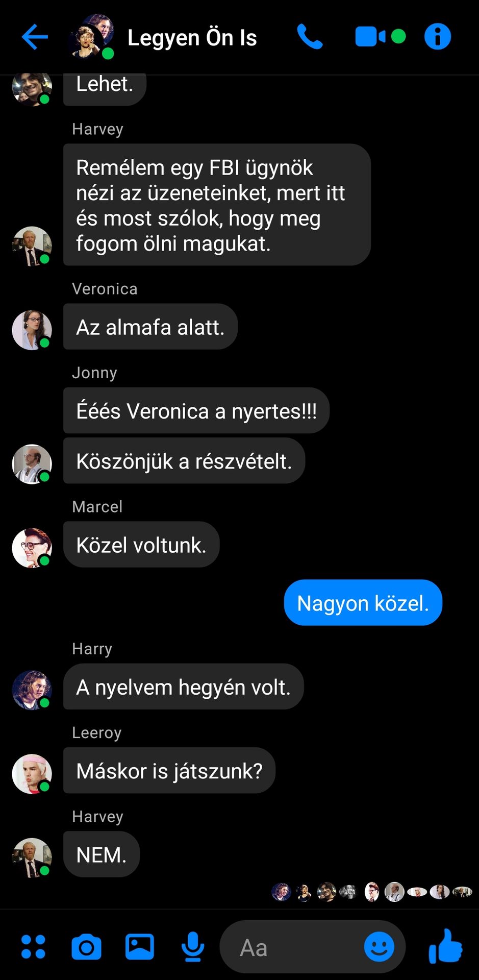Tap Jonny's message Köszönjük a részvételt.
The image size is (479, 980).
tap(184, 461)
